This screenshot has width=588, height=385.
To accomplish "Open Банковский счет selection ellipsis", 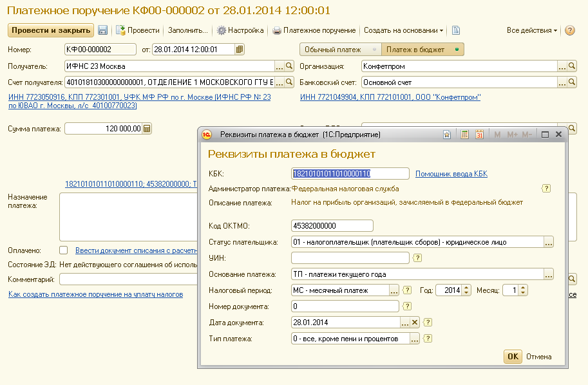I will 562,82.
